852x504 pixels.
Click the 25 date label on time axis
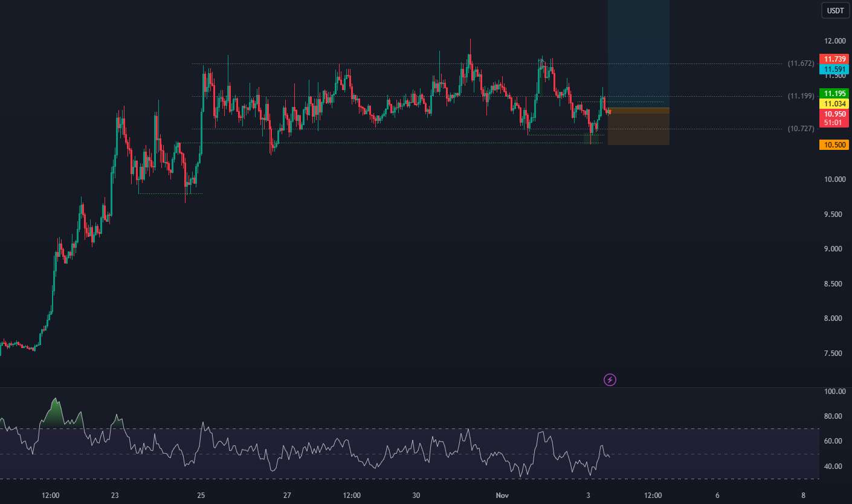pyautogui.click(x=201, y=495)
